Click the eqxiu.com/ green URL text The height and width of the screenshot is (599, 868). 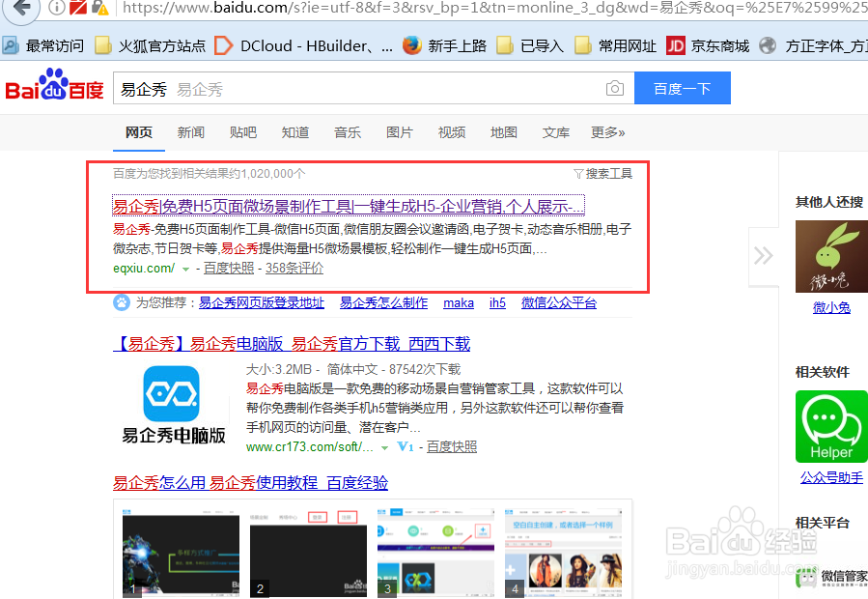143,269
